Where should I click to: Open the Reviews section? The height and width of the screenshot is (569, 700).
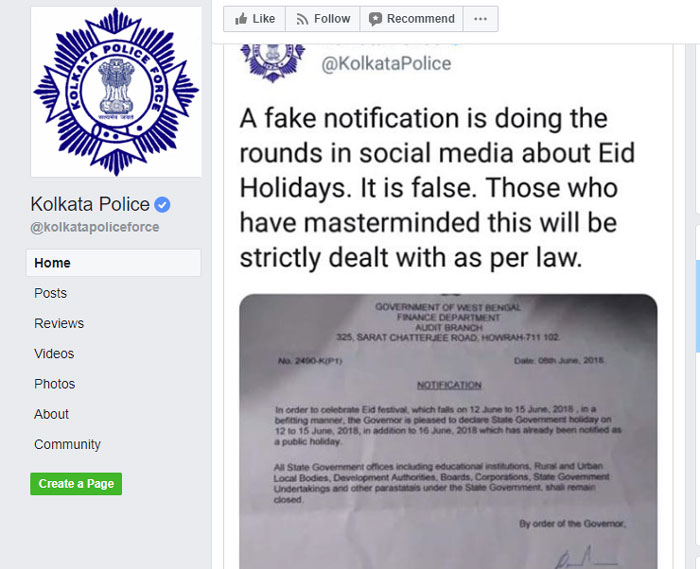[x=59, y=323]
